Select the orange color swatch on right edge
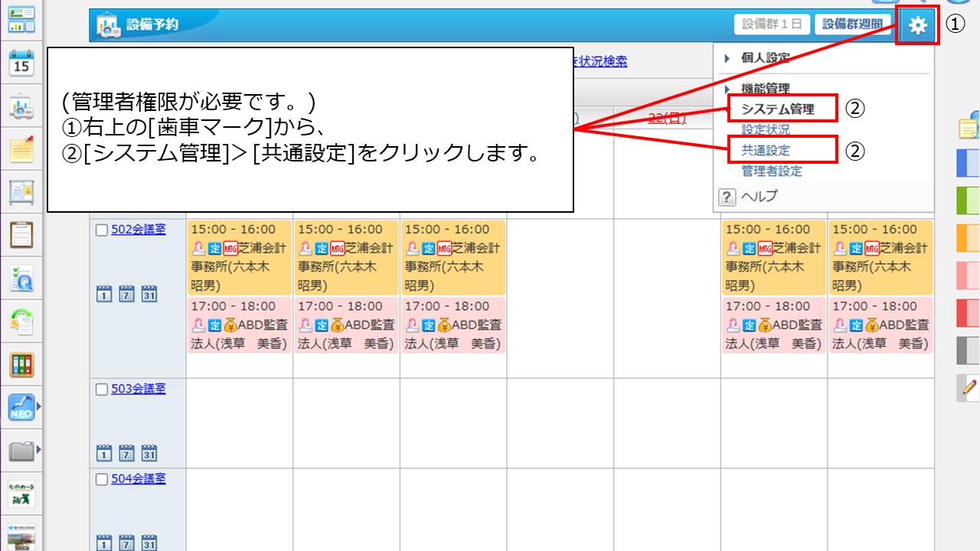The height and width of the screenshot is (551, 980). [x=969, y=238]
